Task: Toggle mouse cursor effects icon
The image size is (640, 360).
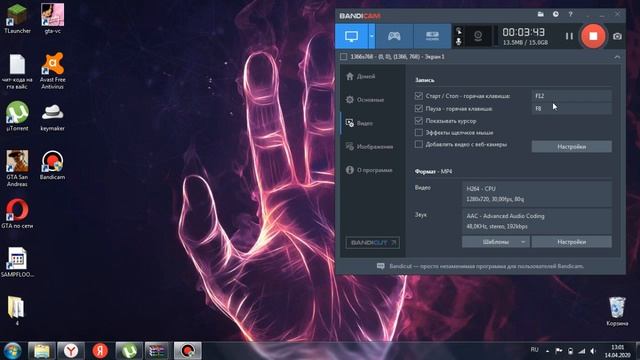Action: tap(459, 31)
